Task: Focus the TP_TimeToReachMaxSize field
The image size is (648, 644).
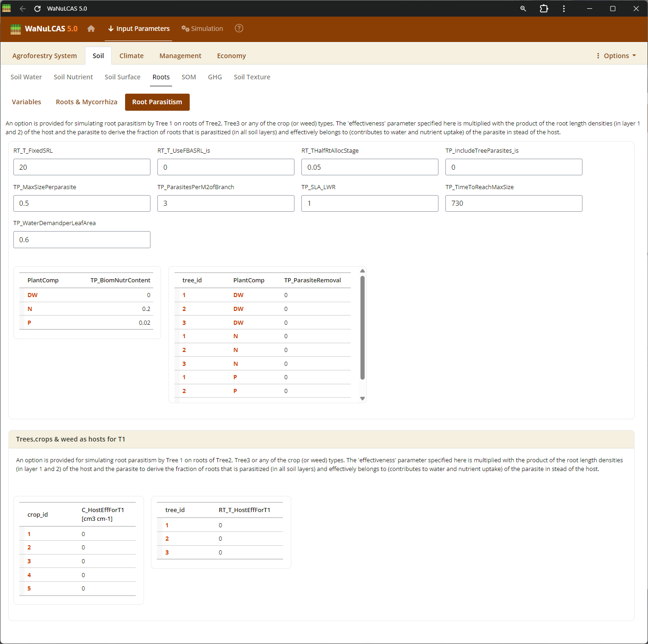Action: point(513,203)
